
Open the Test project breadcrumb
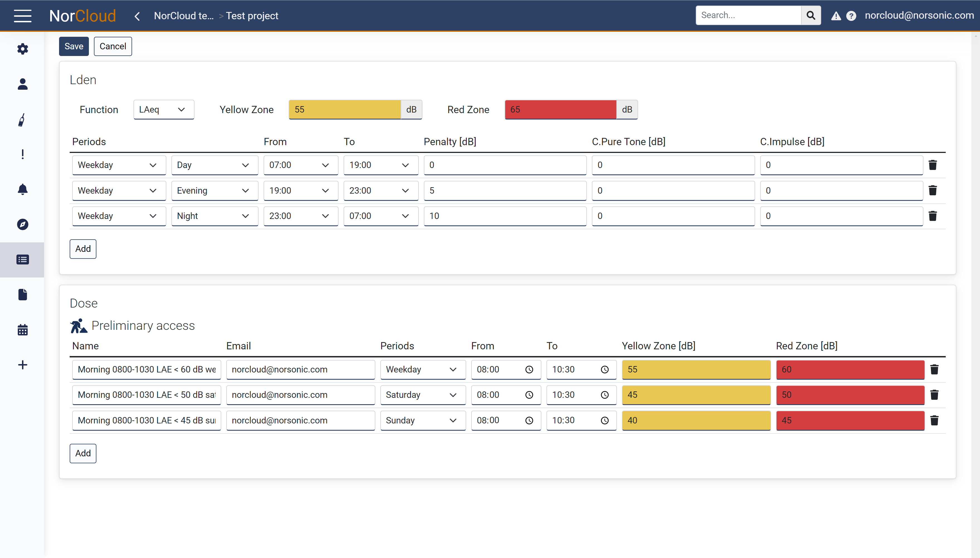coord(252,16)
